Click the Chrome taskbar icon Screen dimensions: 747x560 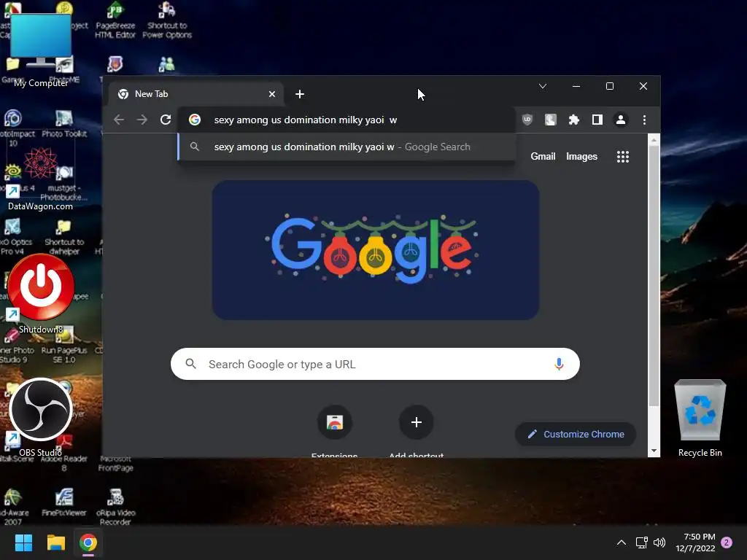coord(88,542)
